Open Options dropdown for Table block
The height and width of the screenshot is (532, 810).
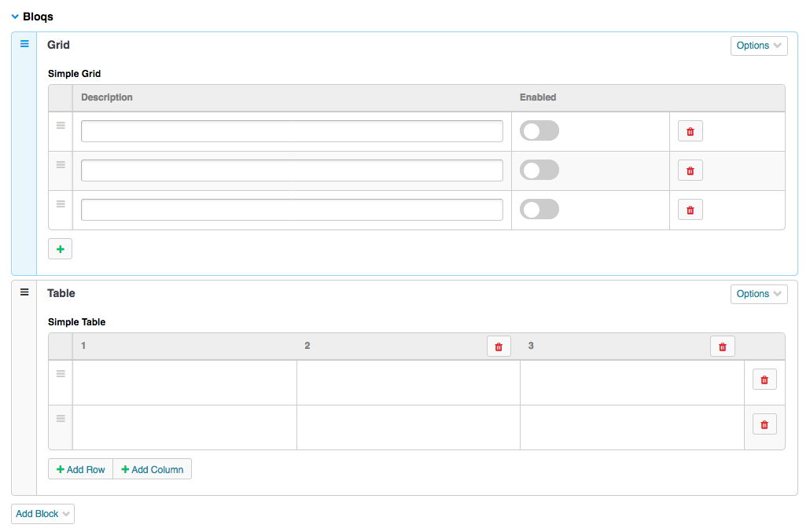tap(759, 294)
